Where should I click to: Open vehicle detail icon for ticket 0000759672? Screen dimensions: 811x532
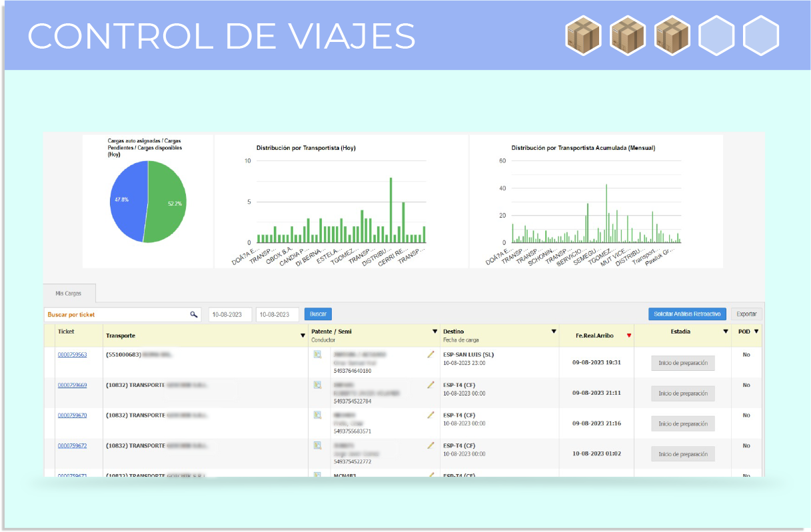[318, 445]
